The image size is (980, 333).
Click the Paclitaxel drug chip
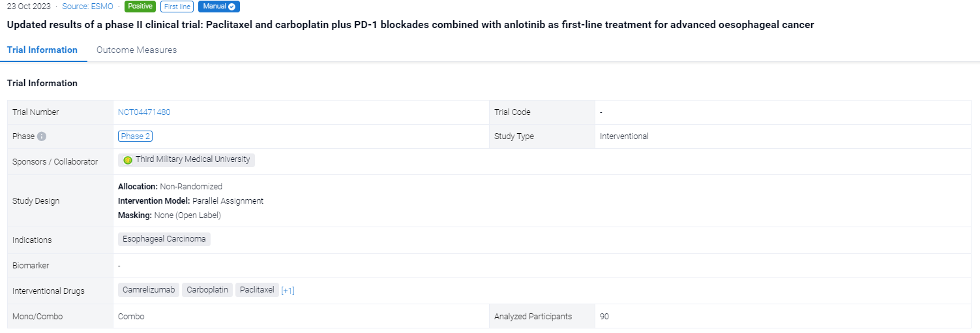[257, 290]
